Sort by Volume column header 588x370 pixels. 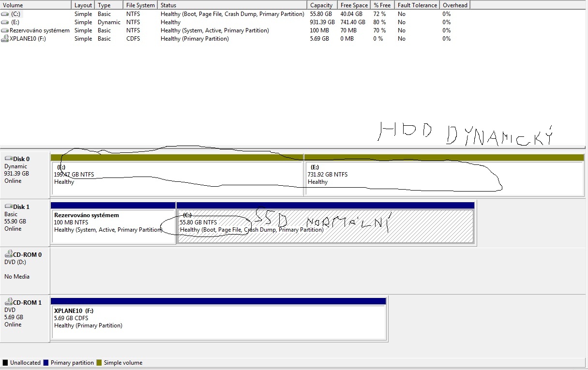(x=36, y=5)
